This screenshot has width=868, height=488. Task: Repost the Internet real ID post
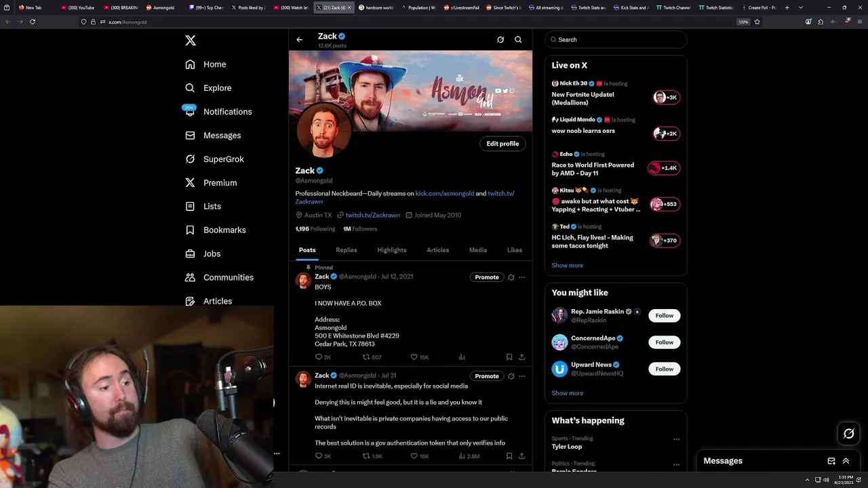(372, 456)
